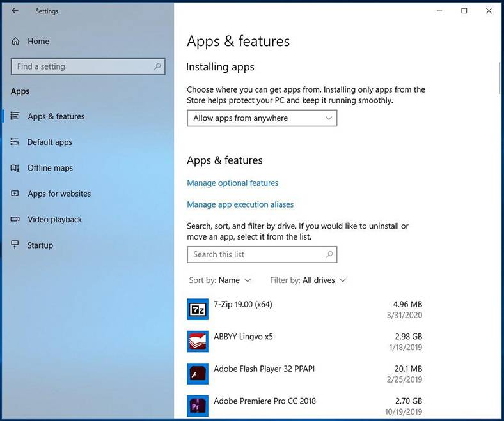Click the Apps & features list icon in sidebar
504x421 pixels.
[x=15, y=116]
